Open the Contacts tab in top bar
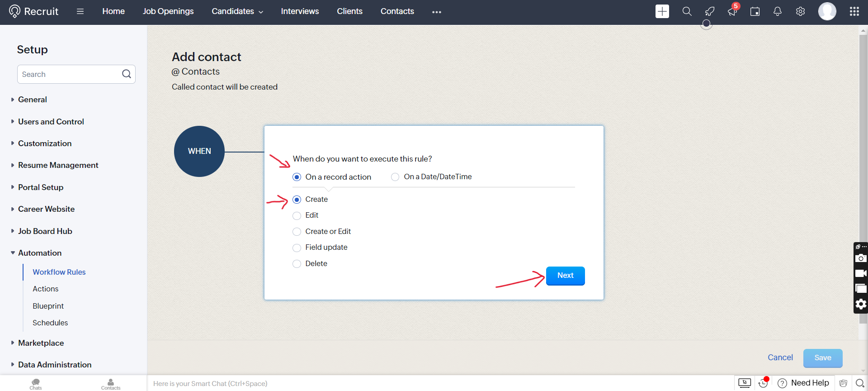 point(397,11)
